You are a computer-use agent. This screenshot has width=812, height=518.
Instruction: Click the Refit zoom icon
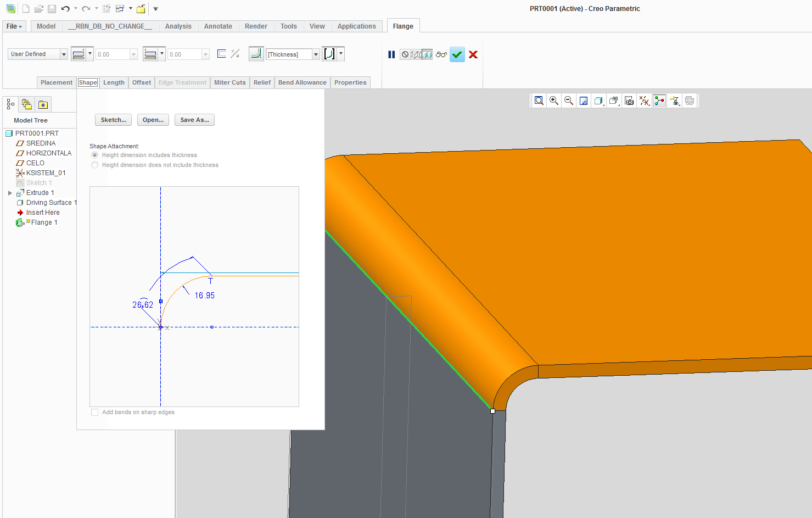(x=539, y=101)
